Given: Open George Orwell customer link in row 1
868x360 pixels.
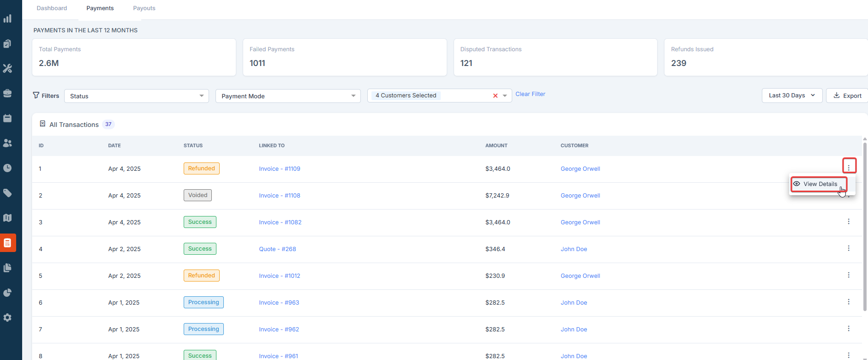Looking at the screenshot, I should (581, 168).
